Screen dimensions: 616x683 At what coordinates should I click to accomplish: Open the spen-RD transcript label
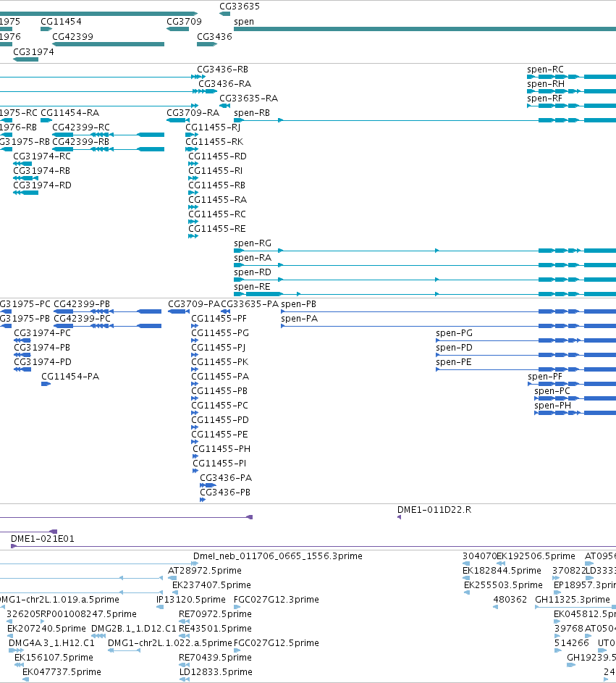[x=253, y=272]
